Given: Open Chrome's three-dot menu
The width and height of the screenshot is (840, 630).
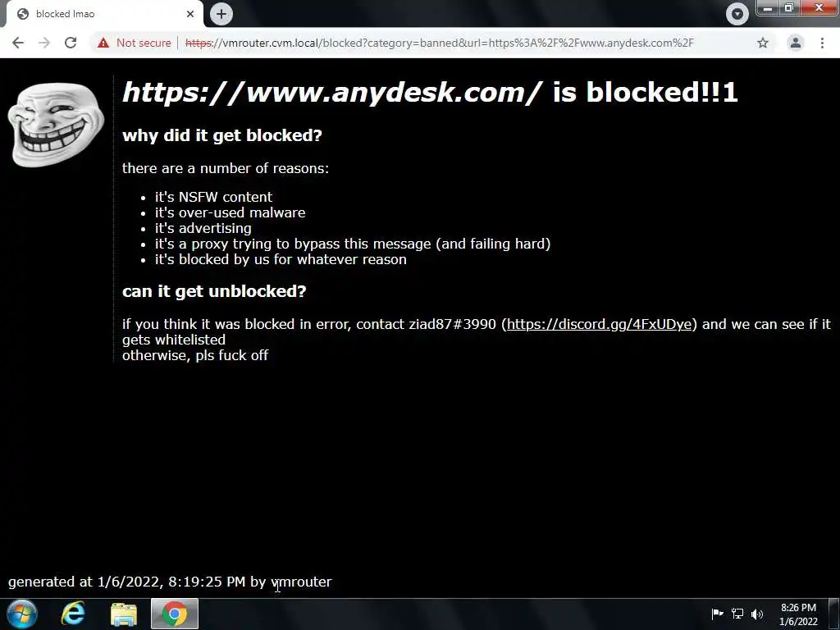Looking at the screenshot, I should tap(822, 43).
